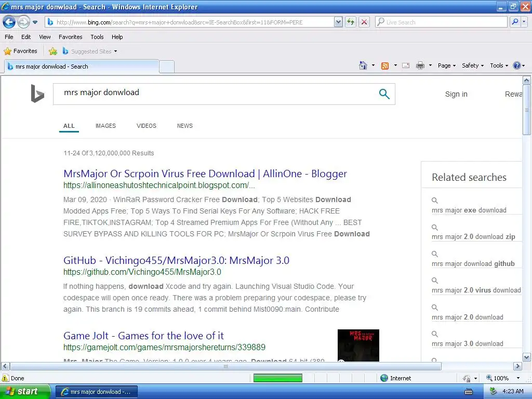Expand the address bar history dropdown
Viewport: 532px width, 399px height.
[x=338, y=22]
